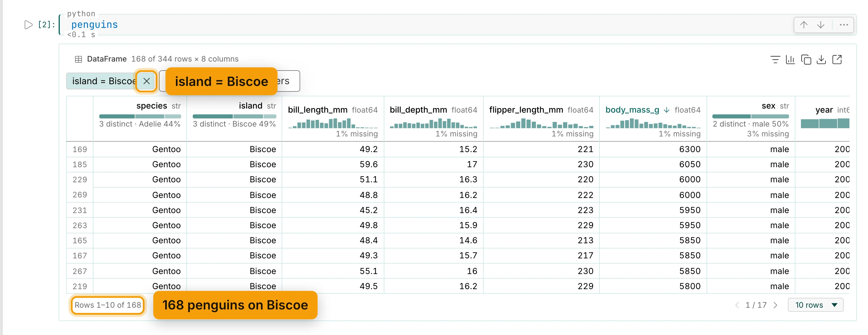This screenshot has height=335, width=868.
Task: Select row index 269
Action: [x=80, y=195]
